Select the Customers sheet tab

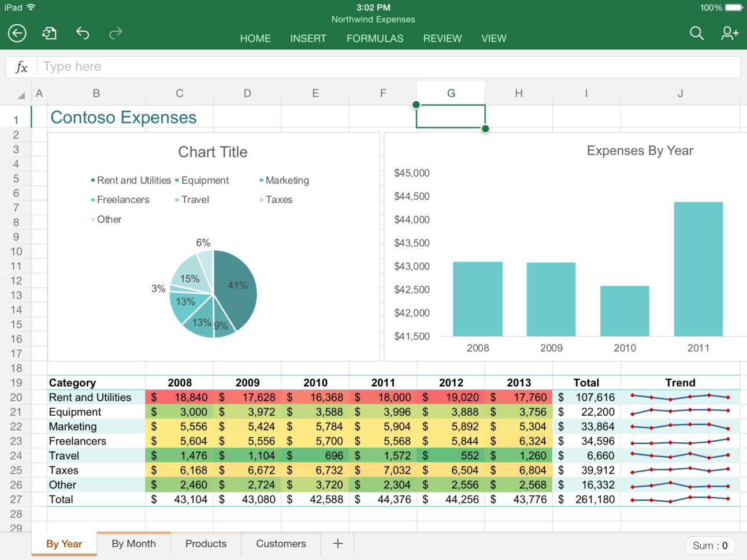tap(281, 543)
